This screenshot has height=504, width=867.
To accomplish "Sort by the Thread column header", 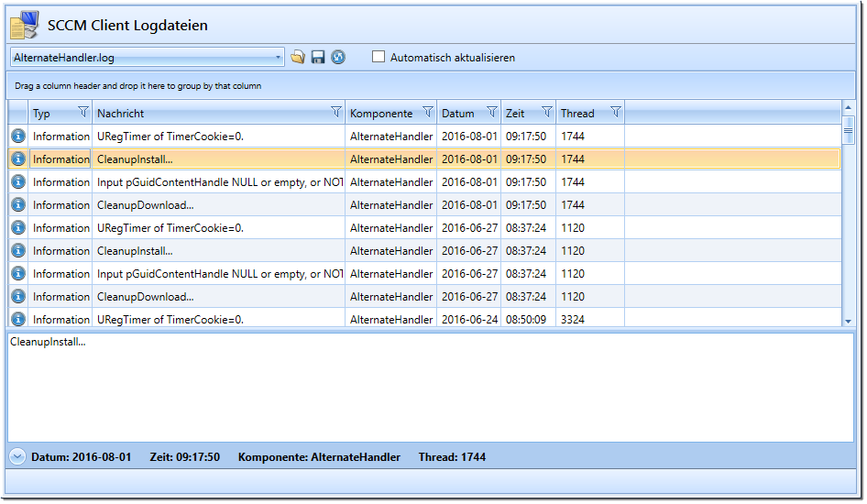I will 577,114.
